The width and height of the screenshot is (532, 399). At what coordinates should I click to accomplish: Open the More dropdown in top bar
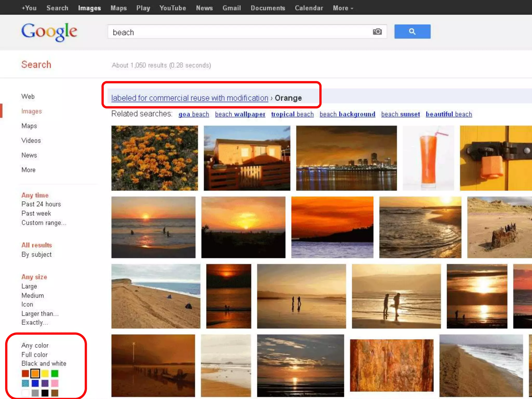coord(343,8)
